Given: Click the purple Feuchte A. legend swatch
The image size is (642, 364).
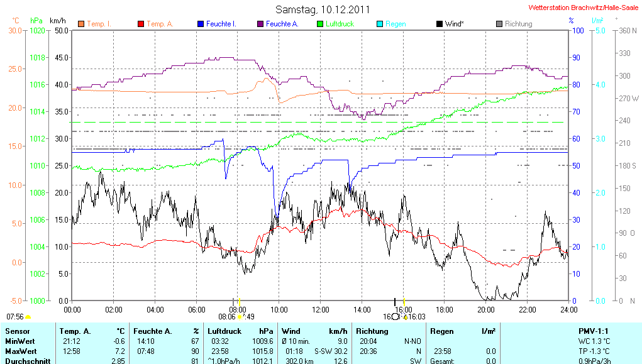Looking at the screenshot, I should pyautogui.click(x=260, y=24).
